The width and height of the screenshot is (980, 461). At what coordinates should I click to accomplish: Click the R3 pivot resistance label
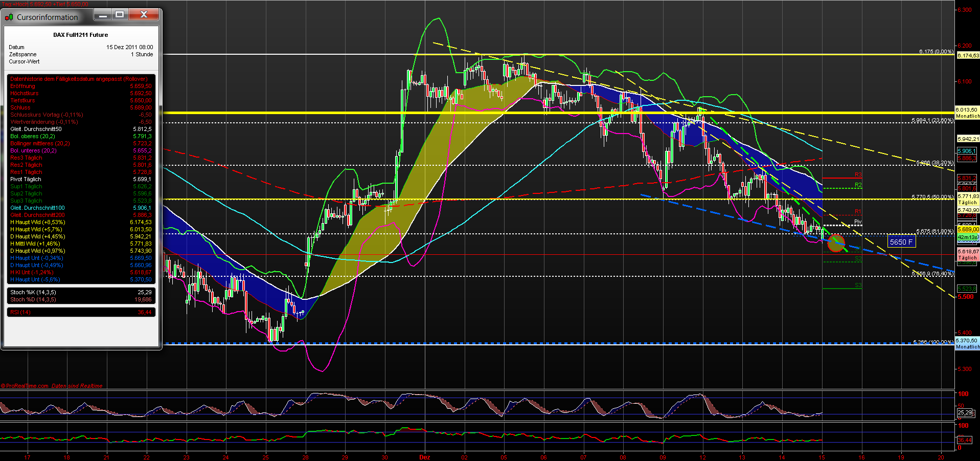click(x=858, y=174)
